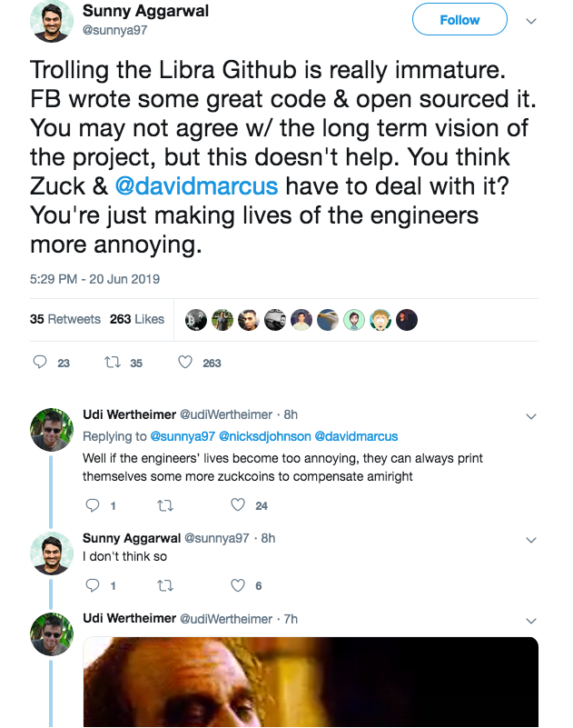Image resolution: width=573 pixels, height=728 pixels.
Task: Expand menu on Udi's 8h reply
Action: tap(532, 415)
